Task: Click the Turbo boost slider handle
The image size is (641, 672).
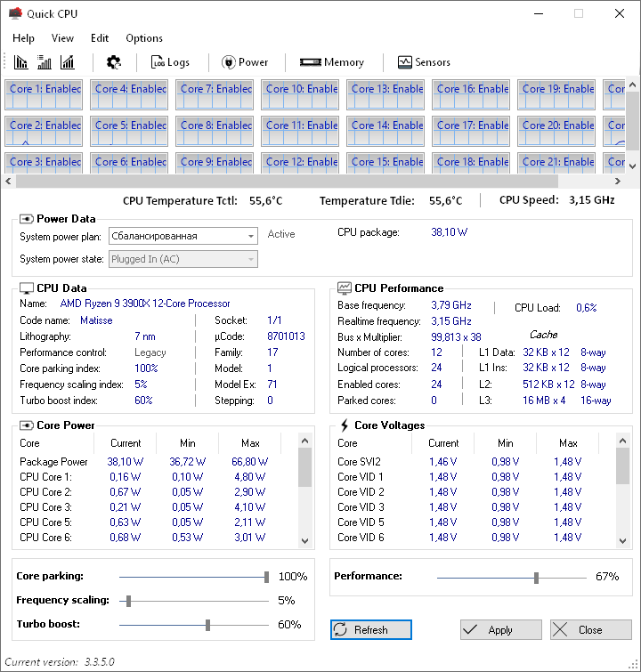Action: click(x=207, y=625)
